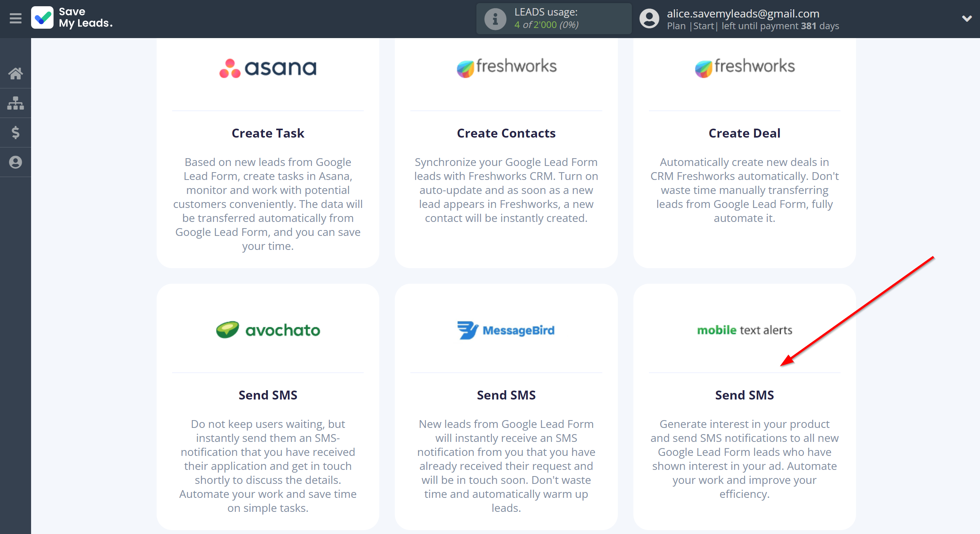Click the Save My Leads logo
Screen dimensions: 980x534
coord(72,18)
